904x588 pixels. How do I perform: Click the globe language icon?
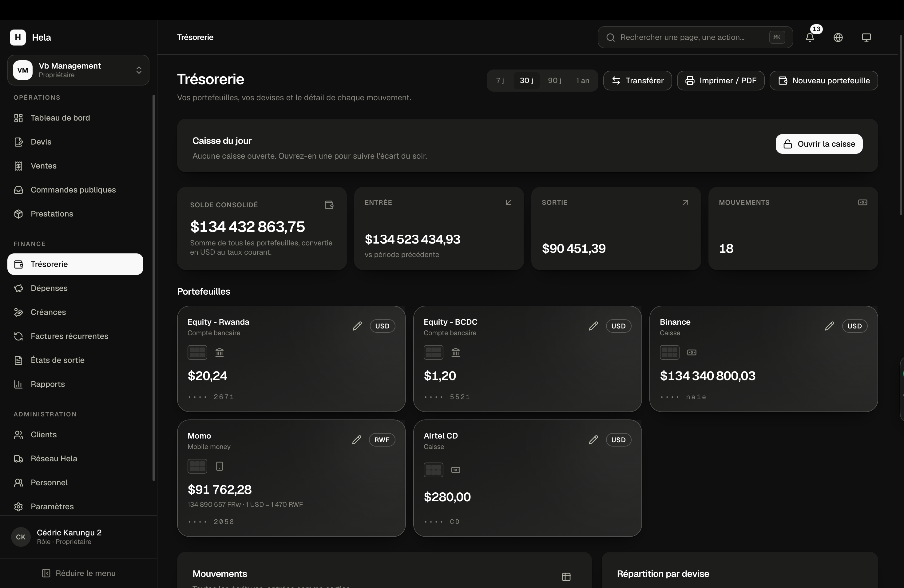838,37
